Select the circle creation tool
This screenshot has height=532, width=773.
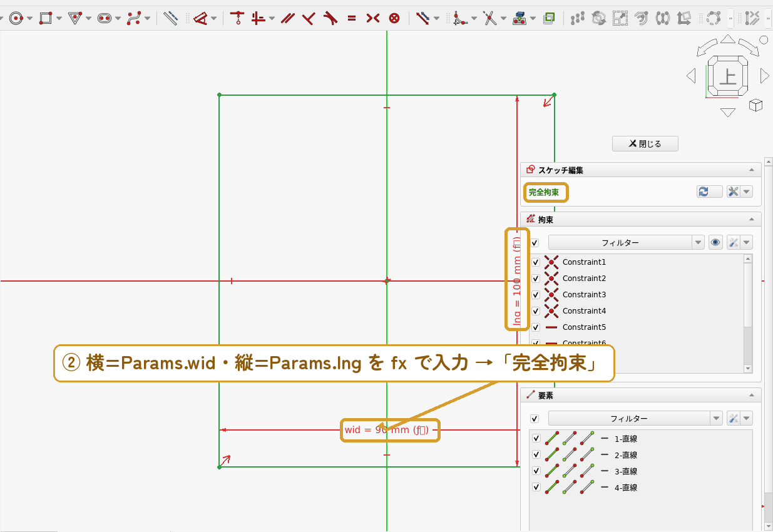pyautogui.click(x=16, y=18)
